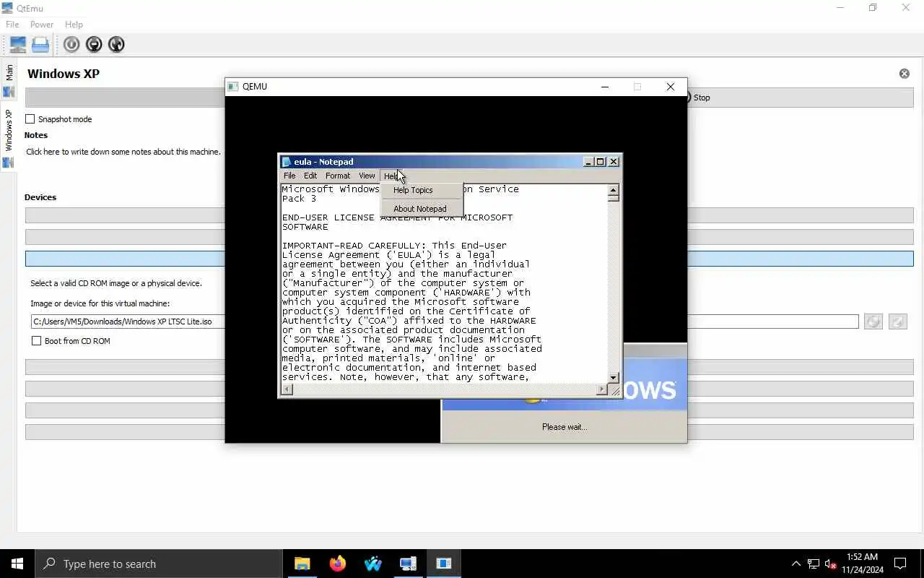
Task: Click the notes area to write machine notes
Action: point(123,152)
